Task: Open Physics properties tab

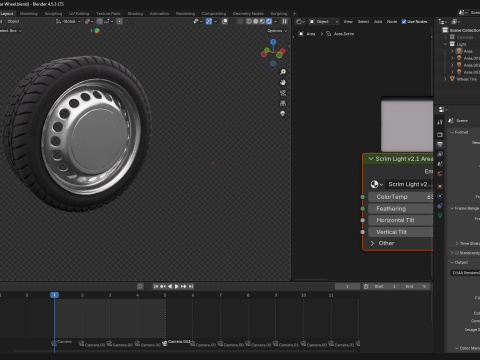Action: [x=440, y=196]
